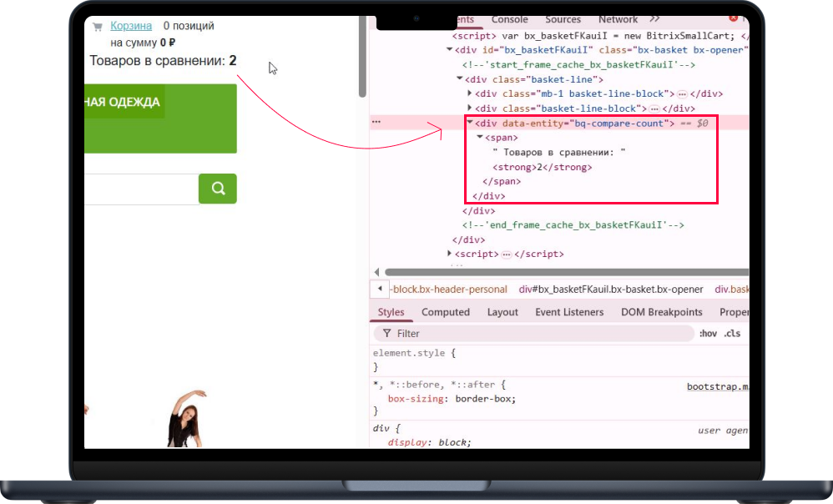This screenshot has height=504, width=833.
Task: Open the Корзина cart link
Action: tap(131, 26)
